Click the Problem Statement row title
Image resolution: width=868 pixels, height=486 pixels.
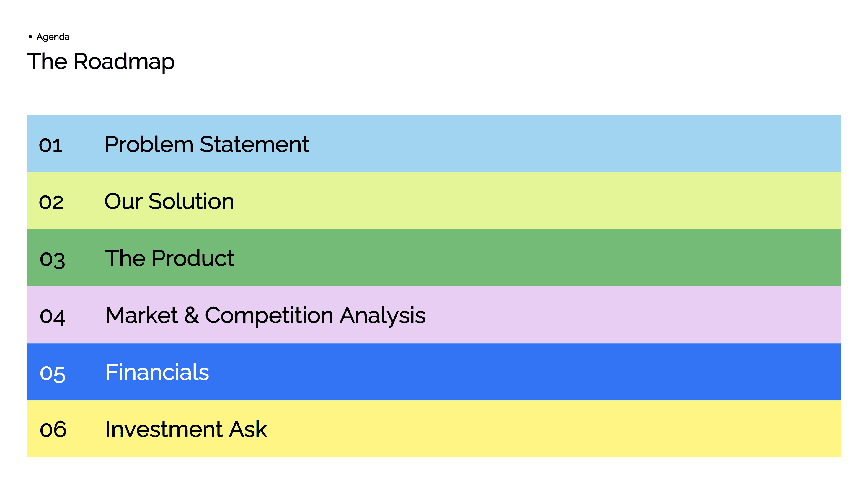click(x=207, y=144)
